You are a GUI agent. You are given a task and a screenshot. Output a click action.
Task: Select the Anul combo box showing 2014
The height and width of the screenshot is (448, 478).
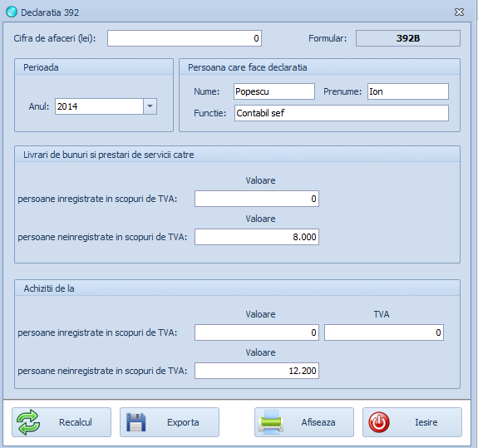click(x=106, y=106)
